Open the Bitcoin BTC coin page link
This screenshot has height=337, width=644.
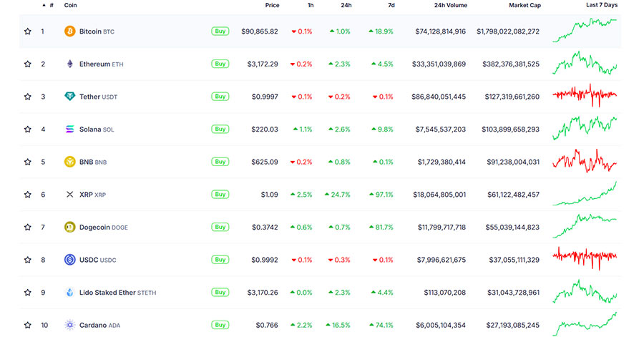(97, 31)
